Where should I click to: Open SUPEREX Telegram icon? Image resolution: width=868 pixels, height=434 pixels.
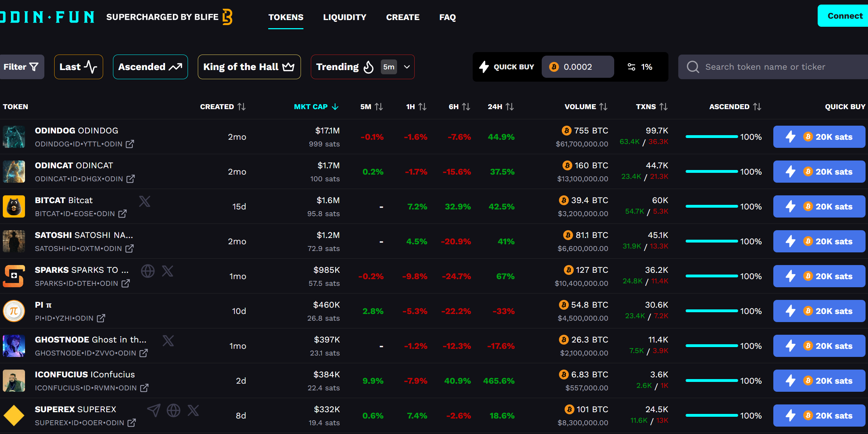(x=154, y=410)
